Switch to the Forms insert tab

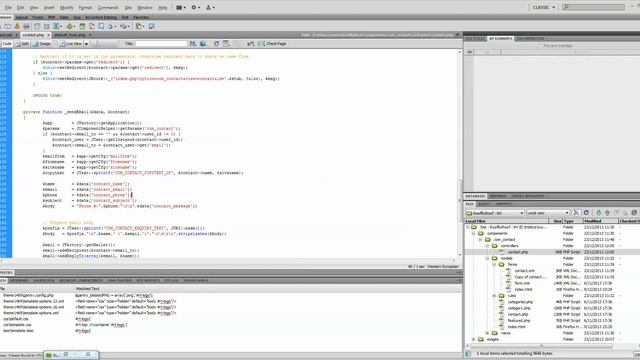(38, 18)
